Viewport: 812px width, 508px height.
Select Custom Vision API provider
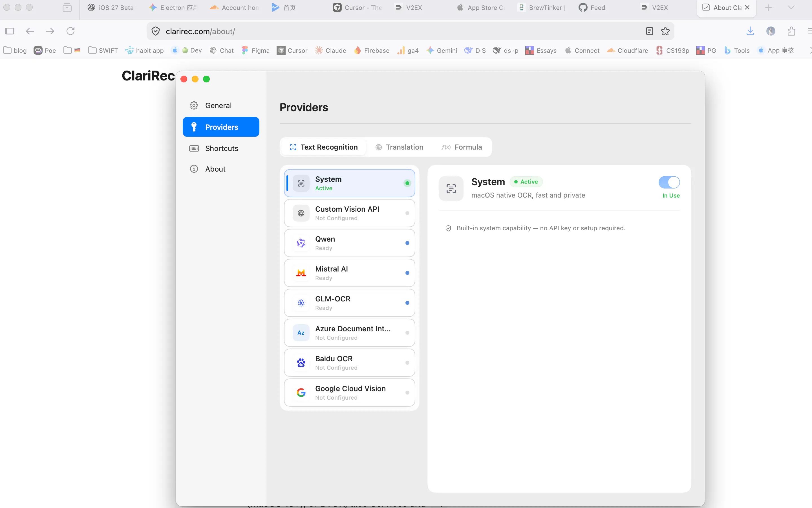click(x=349, y=213)
